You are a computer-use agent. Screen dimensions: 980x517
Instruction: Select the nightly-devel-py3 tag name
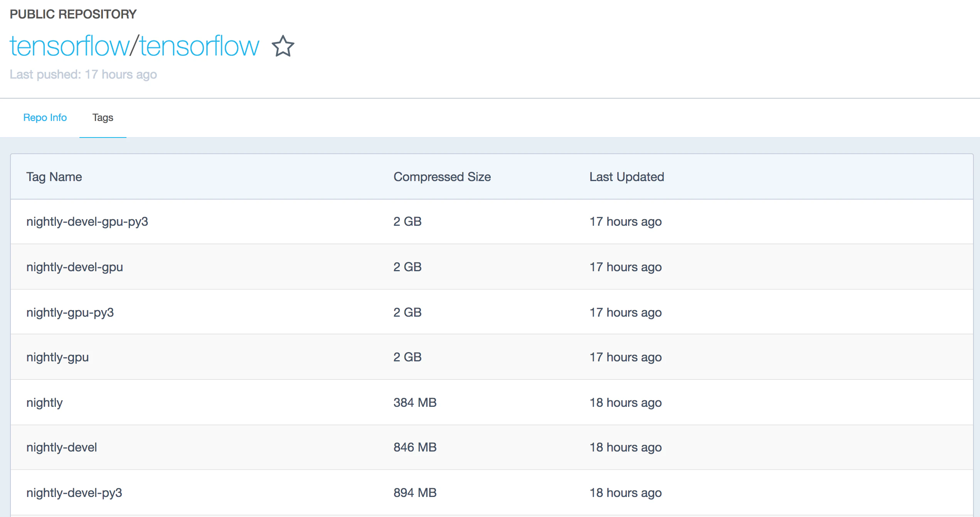[74, 493]
